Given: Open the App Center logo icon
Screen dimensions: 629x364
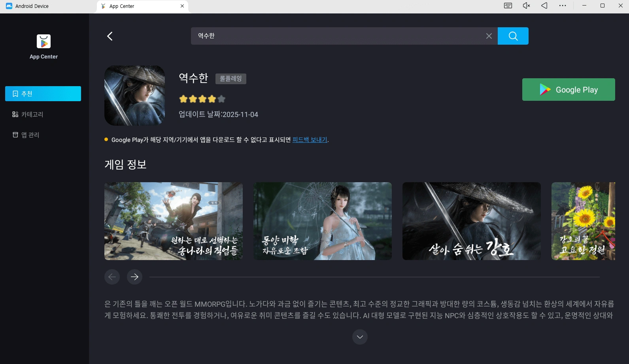Looking at the screenshot, I should 43,41.
